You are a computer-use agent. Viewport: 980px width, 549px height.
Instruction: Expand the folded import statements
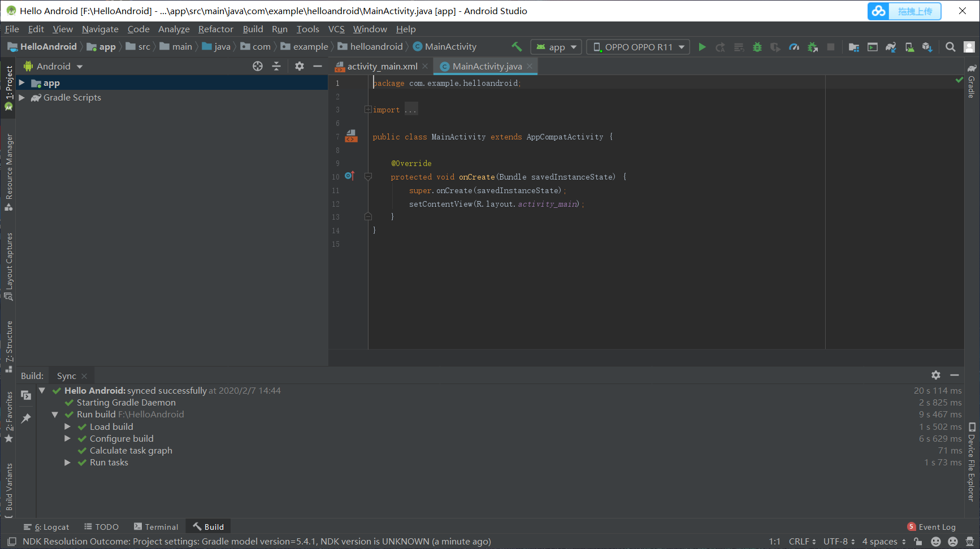pyautogui.click(x=368, y=110)
